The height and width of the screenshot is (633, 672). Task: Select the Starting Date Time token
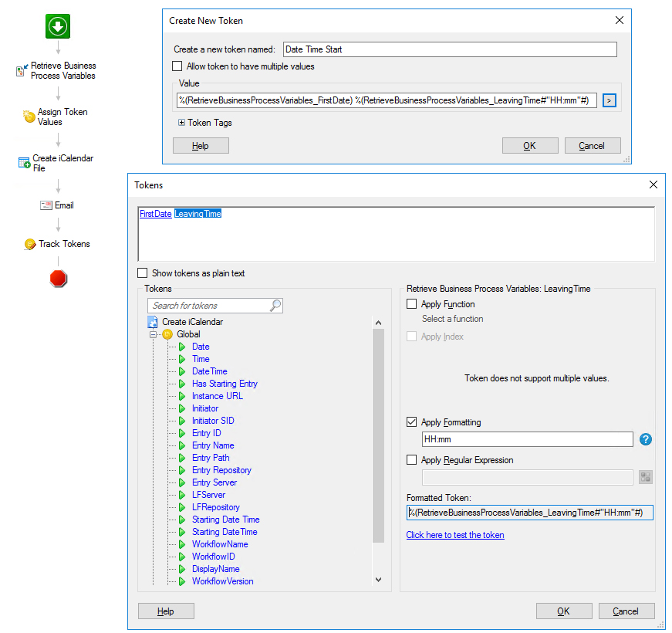coord(225,520)
